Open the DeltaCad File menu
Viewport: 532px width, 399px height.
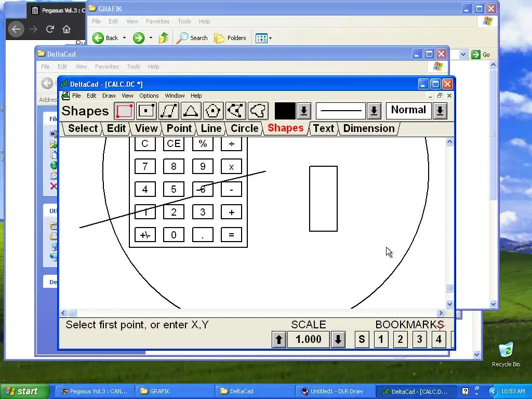[x=76, y=96]
